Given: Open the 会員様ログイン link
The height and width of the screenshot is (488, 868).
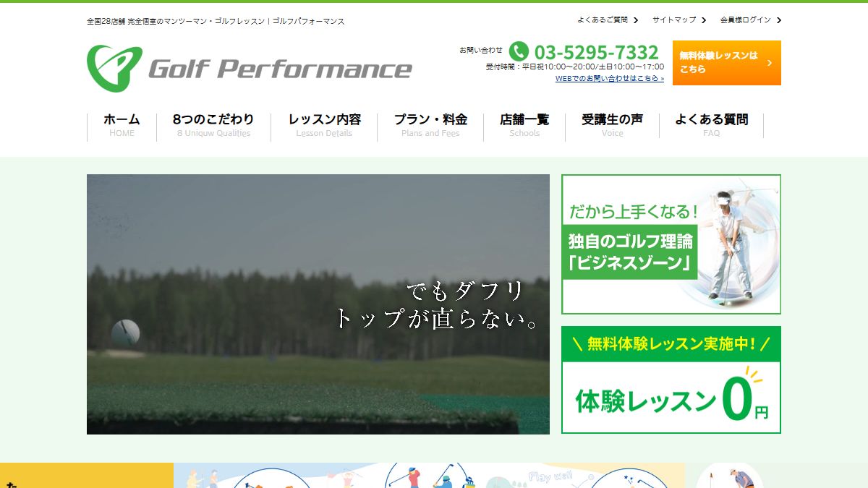Looking at the screenshot, I should pyautogui.click(x=746, y=20).
